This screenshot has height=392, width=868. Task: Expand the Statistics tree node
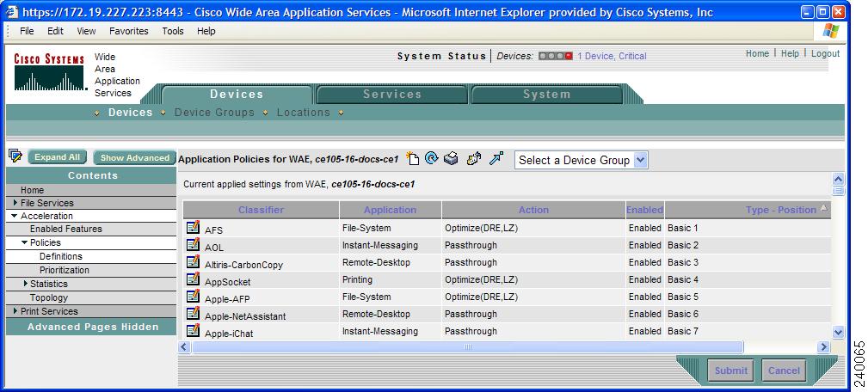26,283
